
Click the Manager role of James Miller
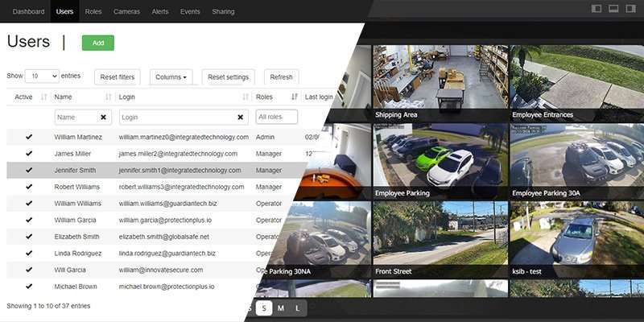(269, 154)
